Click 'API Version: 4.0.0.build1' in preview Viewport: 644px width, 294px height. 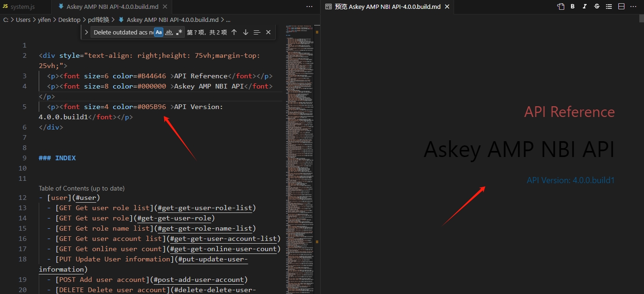pyautogui.click(x=571, y=180)
